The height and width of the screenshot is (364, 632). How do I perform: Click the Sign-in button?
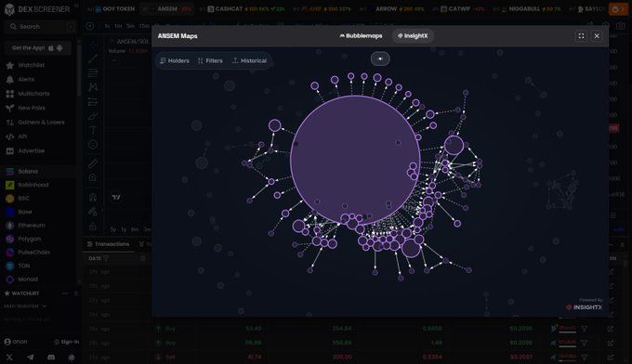[x=66, y=342]
